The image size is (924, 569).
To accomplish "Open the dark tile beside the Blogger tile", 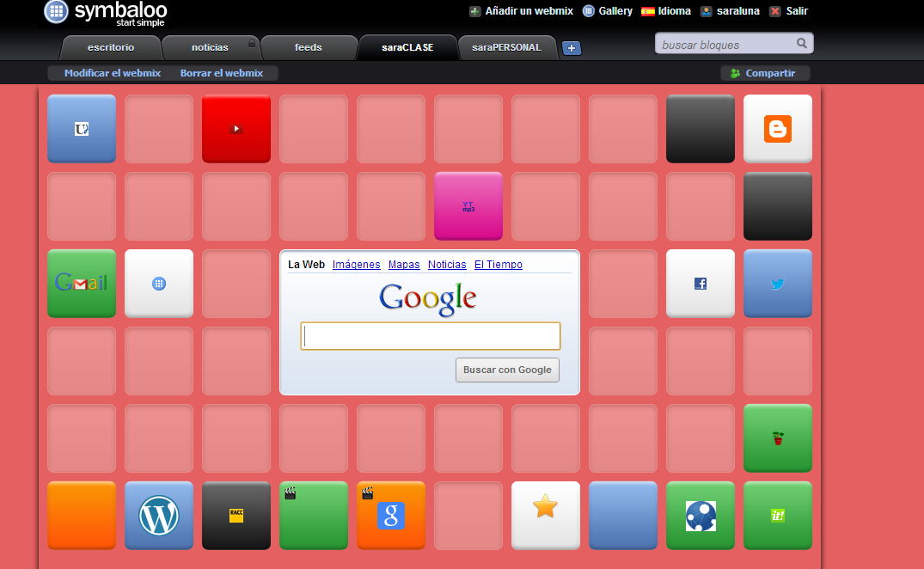I will (701, 128).
